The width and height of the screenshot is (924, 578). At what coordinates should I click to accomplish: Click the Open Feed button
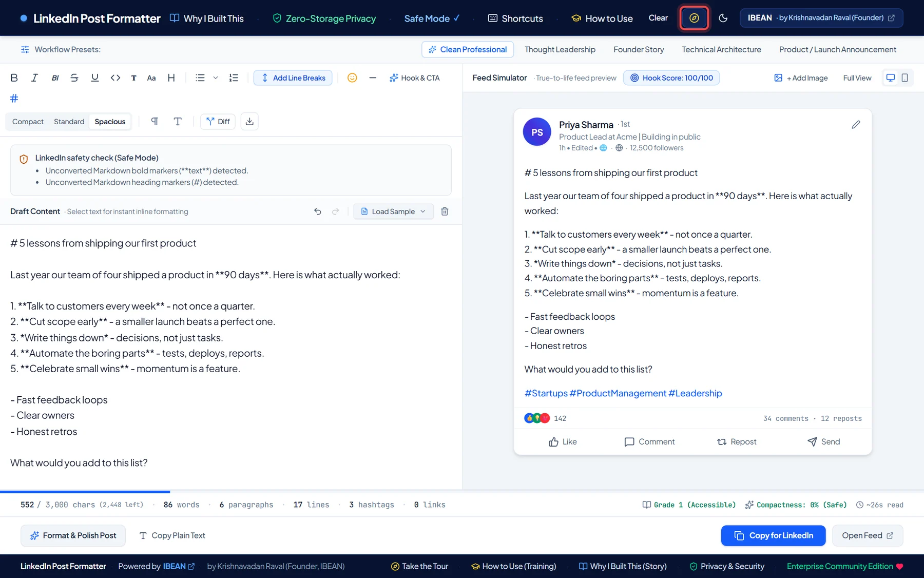coord(868,535)
